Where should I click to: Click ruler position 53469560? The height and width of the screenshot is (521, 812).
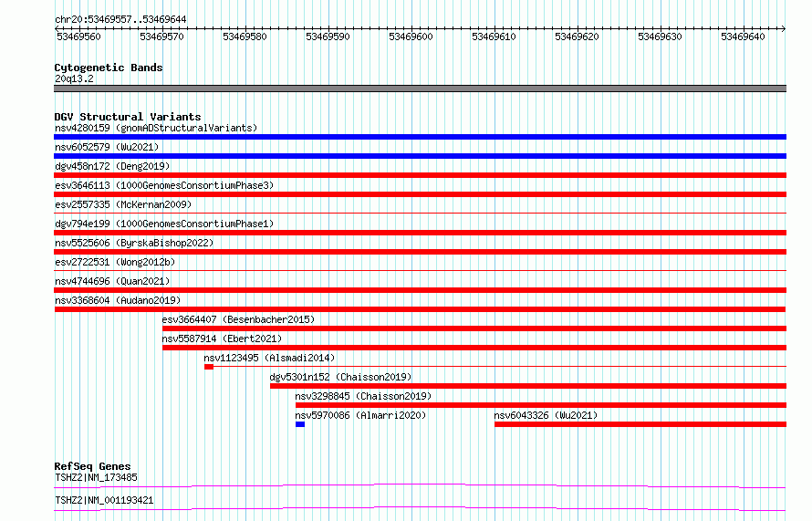[x=78, y=36]
